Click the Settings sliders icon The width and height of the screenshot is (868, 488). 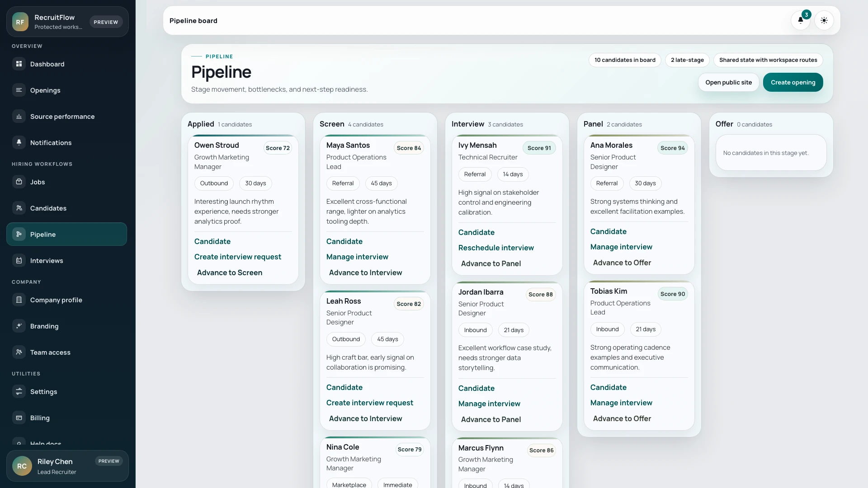(x=19, y=391)
